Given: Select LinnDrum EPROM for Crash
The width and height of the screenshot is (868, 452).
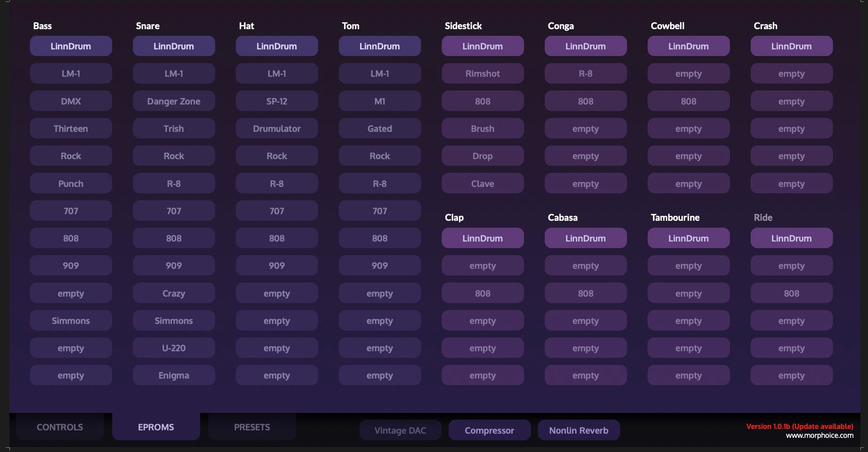Looking at the screenshot, I should [792, 46].
